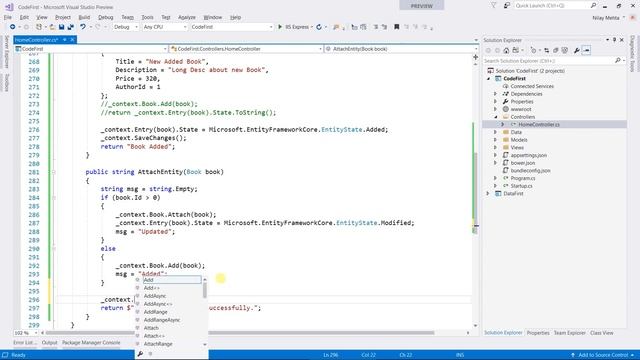640x360 pixels.
Task: Toggle Auto Hide pin on Solution Explorer
Action: pyautogui.click(x=614, y=40)
